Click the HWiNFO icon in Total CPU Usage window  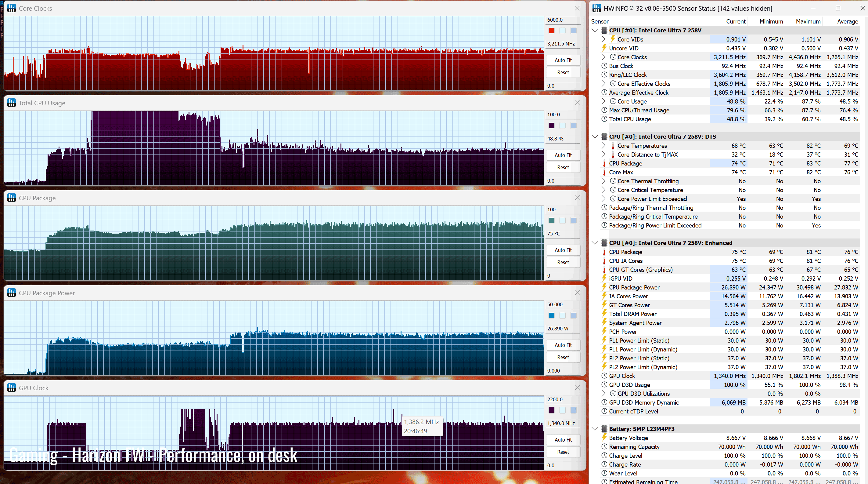click(x=12, y=103)
